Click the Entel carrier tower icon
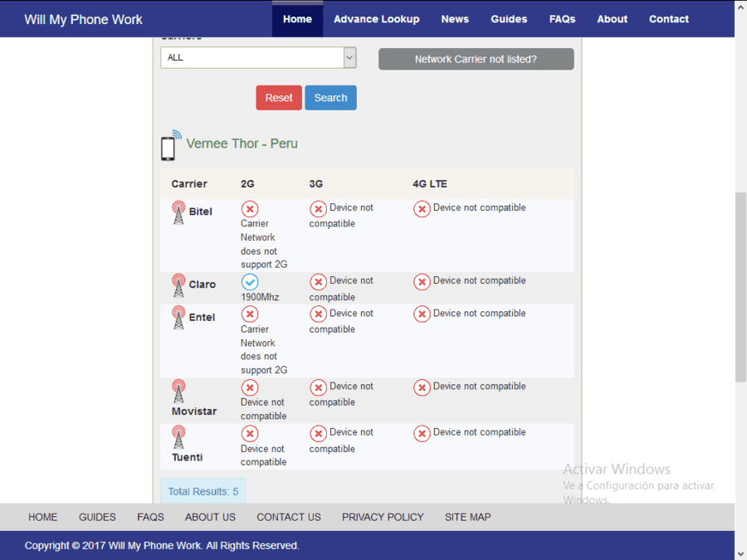Image resolution: width=747 pixels, height=560 pixels. [x=178, y=318]
